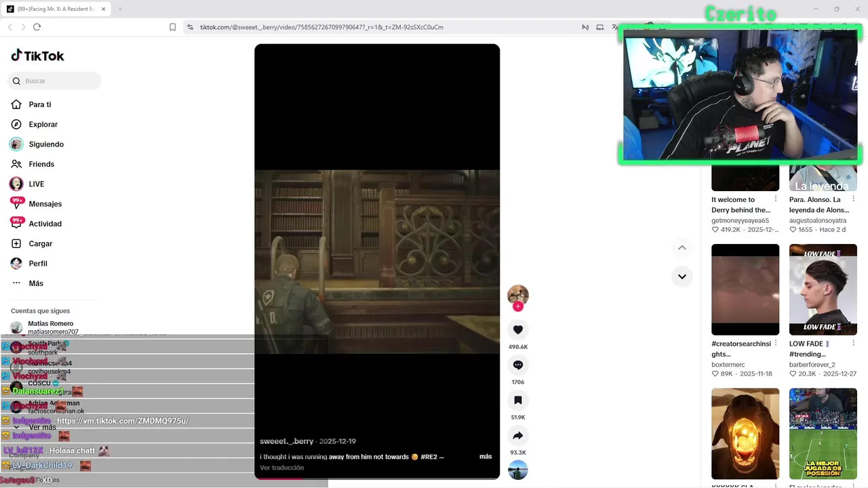Open the barberforever_2 author link
868x488 pixels.
812,365
